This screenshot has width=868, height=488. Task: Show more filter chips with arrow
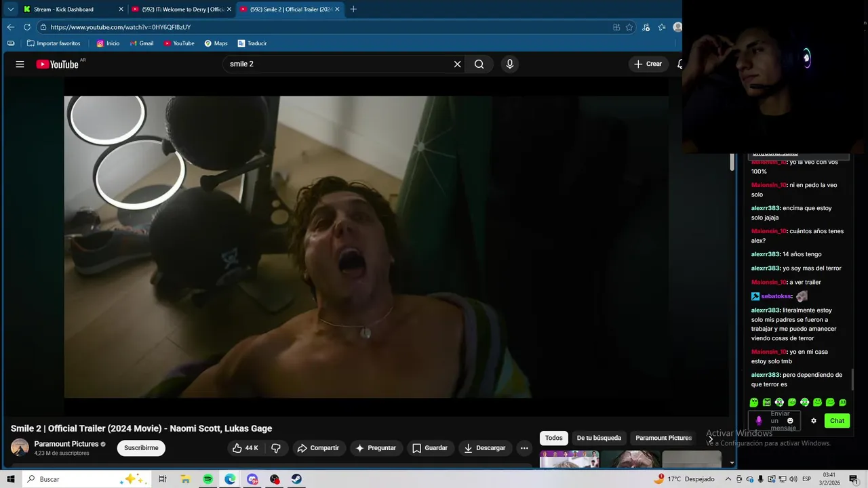[710, 439]
